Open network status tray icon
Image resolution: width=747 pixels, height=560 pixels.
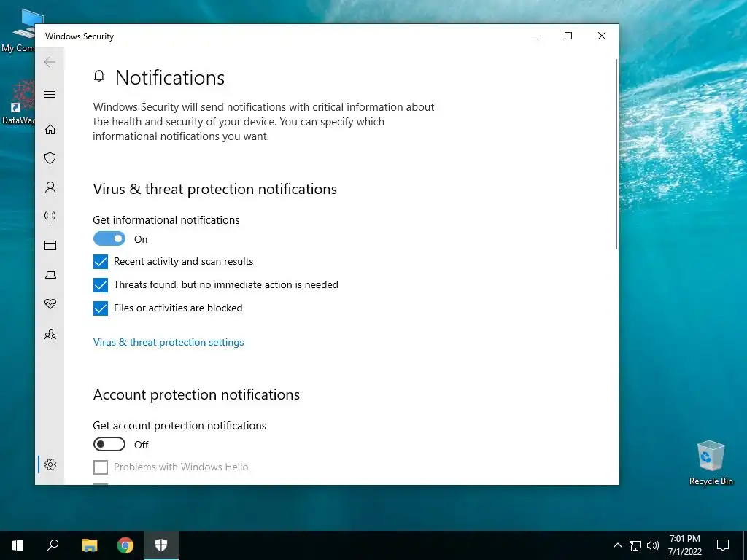tap(635, 545)
